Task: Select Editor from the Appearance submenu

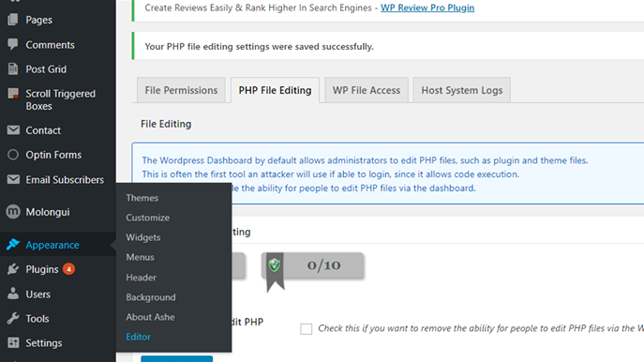Action: 138,337
